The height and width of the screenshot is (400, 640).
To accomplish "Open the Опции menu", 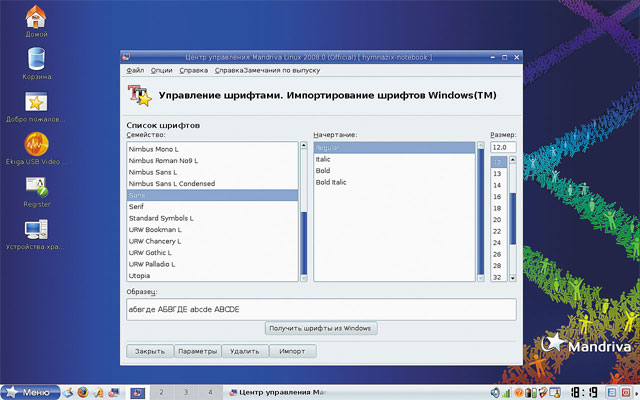I will (162, 70).
